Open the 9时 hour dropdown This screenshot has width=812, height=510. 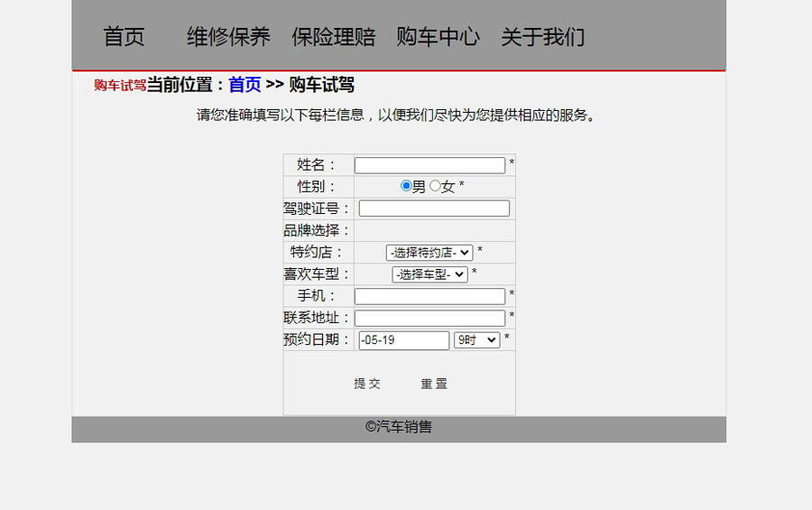pyautogui.click(x=477, y=340)
